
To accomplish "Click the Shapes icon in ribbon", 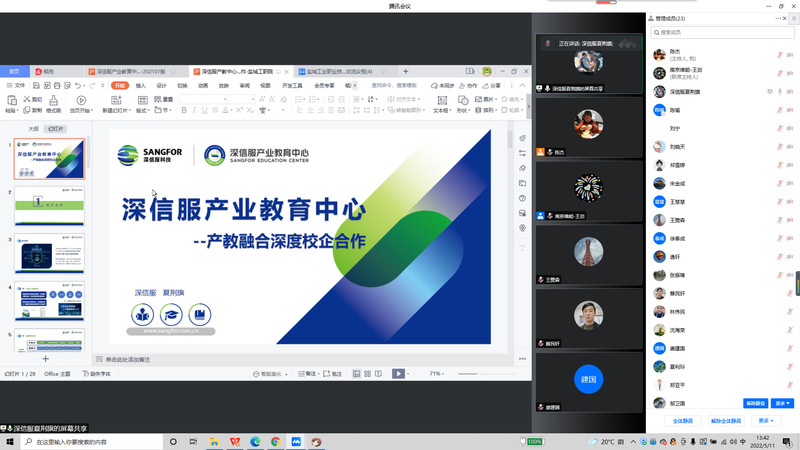I will pyautogui.click(x=463, y=100).
